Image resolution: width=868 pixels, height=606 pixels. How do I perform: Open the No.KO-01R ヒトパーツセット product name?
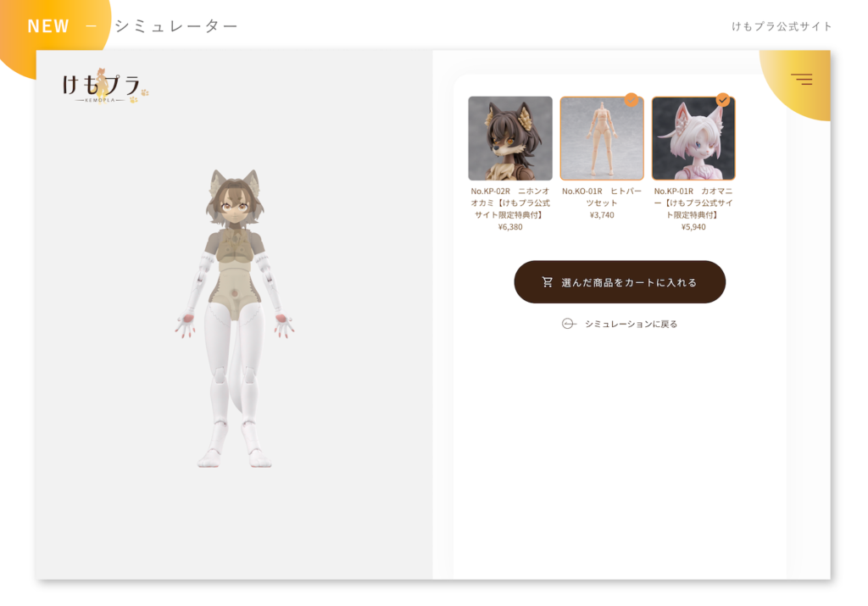pyautogui.click(x=602, y=197)
